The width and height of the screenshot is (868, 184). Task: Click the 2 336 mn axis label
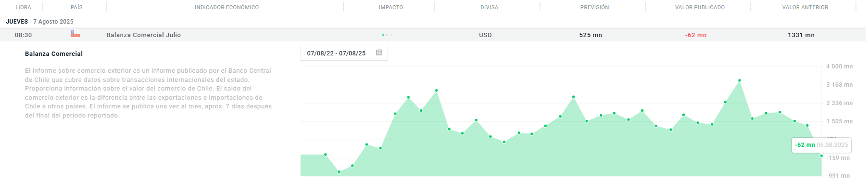pos(839,103)
